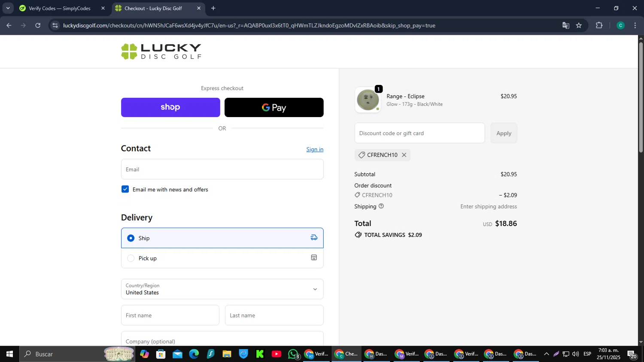Click the translate page icon

pyautogui.click(x=566, y=25)
